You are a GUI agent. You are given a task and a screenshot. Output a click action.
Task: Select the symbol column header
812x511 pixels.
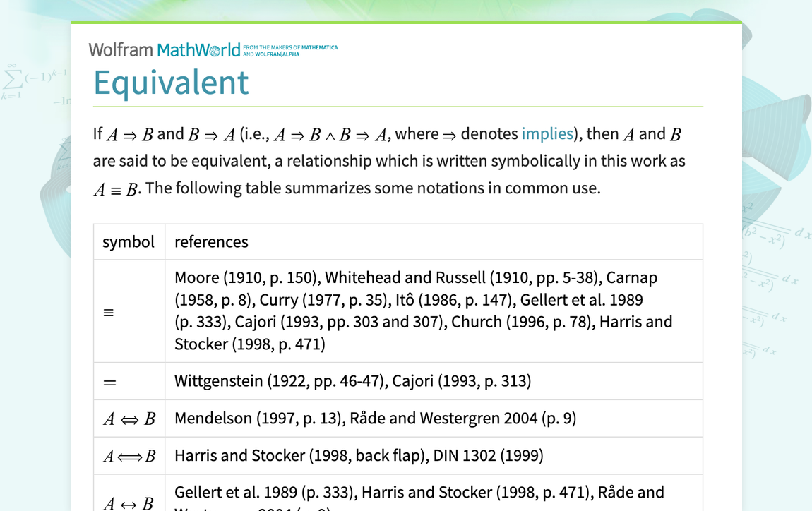pyautogui.click(x=129, y=241)
